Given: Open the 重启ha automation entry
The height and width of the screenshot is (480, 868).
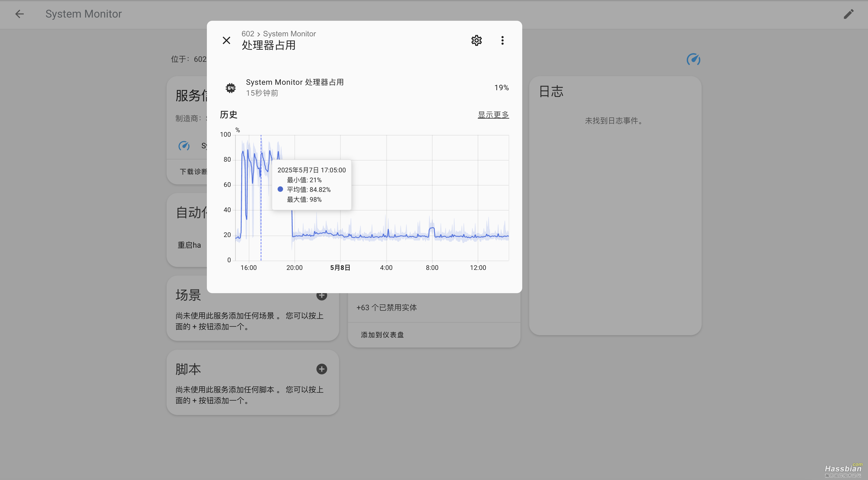Looking at the screenshot, I should (x=189, y=245).
